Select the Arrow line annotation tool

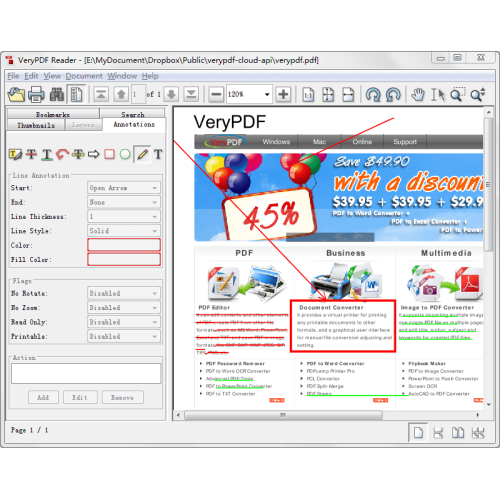click(x=94, y=154)
